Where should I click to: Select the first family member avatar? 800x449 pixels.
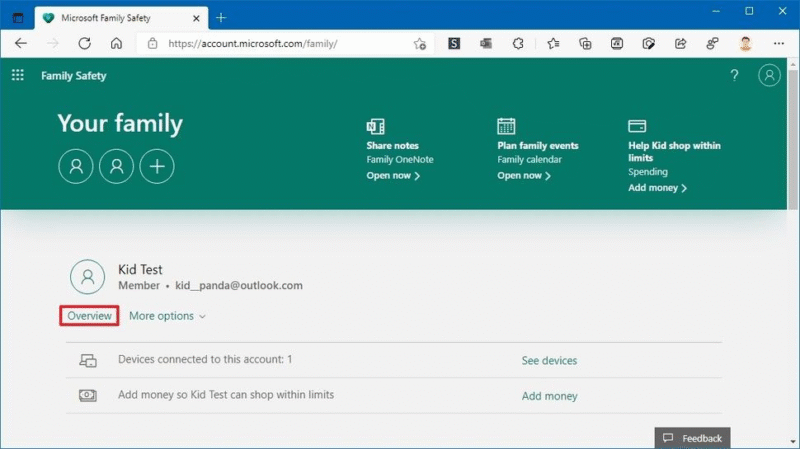coord(76,166)
